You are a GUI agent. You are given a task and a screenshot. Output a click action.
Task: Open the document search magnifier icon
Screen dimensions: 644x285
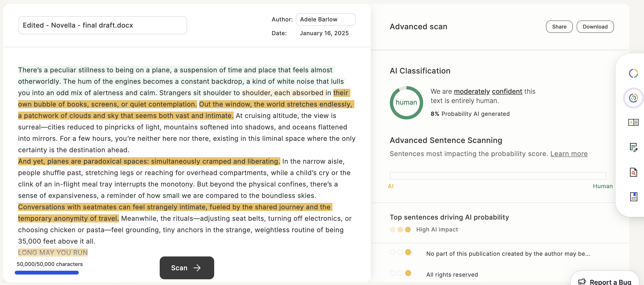point(633,172)
